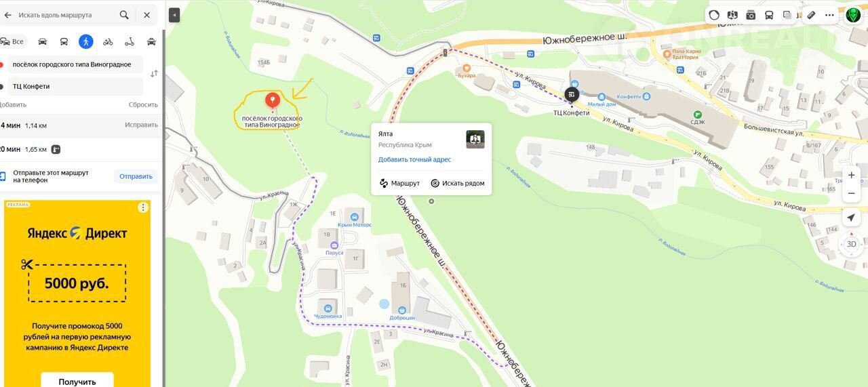Select the 'Все' all transport tab
The image size is (868, 387).
(12, 41)
